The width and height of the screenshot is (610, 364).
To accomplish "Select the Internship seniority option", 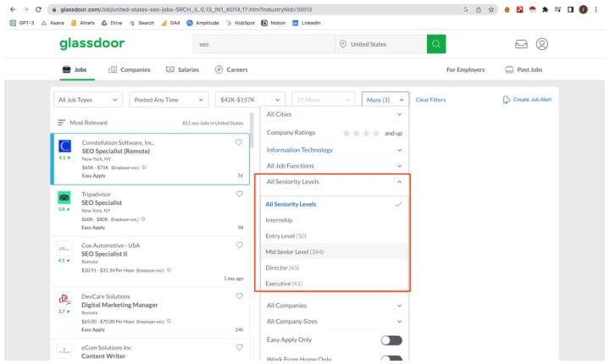I will (334, 220).
